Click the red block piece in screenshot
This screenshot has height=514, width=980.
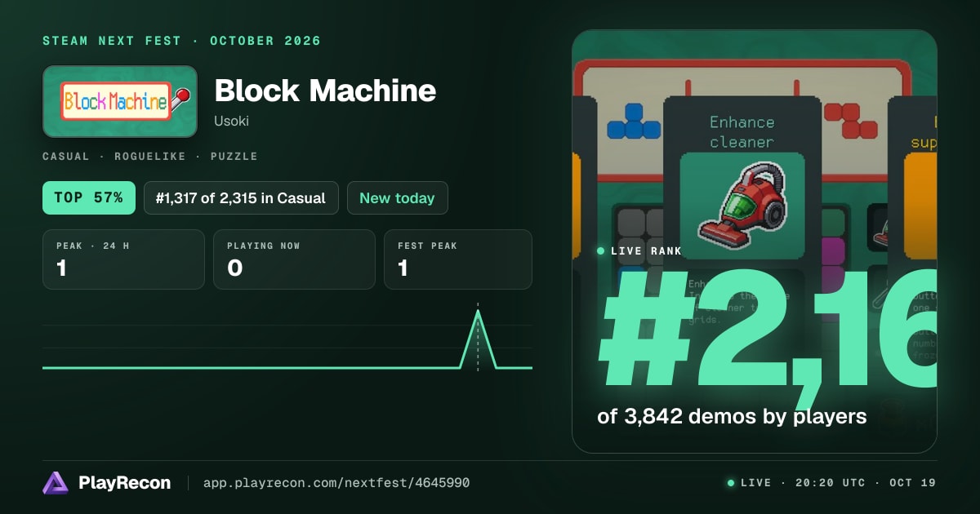coord(851,121)
